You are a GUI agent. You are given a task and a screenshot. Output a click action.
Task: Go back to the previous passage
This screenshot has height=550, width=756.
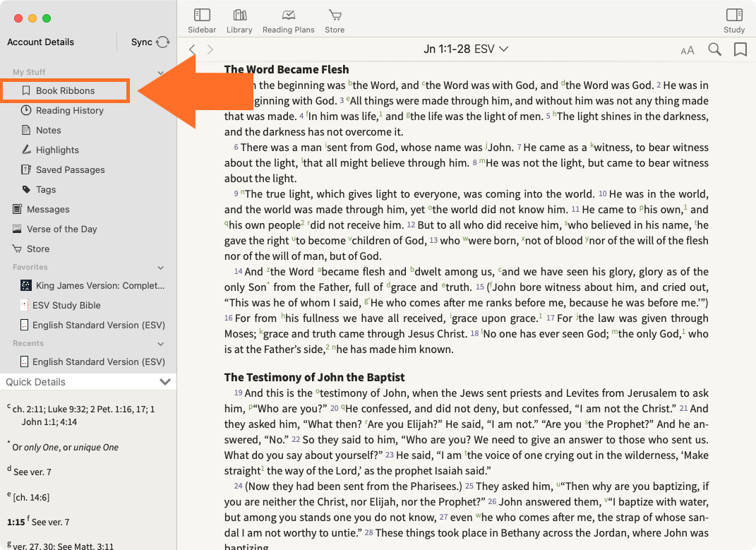[193, 49]
